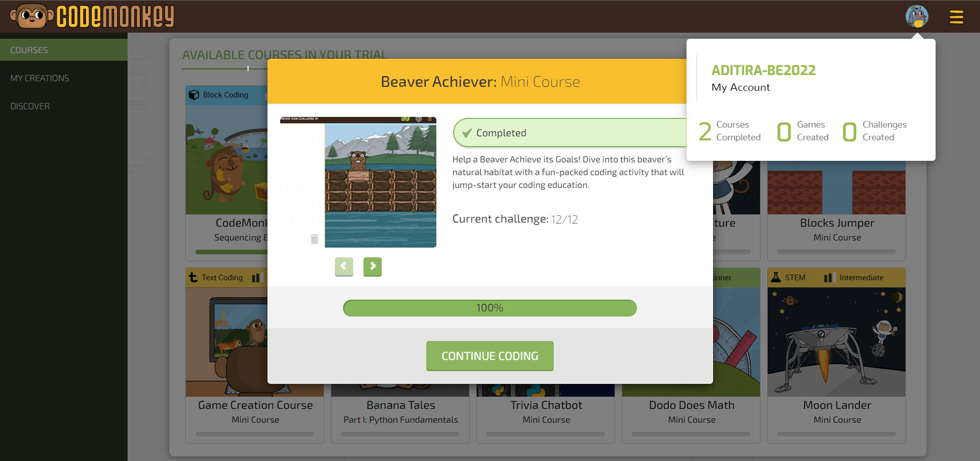Click the Blocks Jumper course title

click(837, 223)
